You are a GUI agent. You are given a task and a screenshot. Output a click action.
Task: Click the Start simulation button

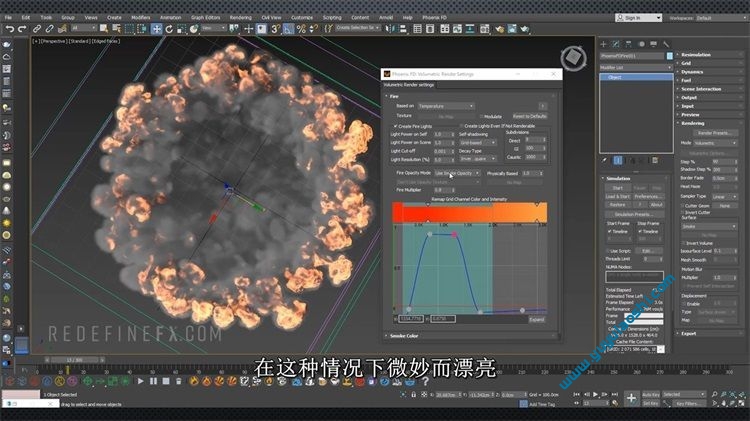pos(618,188)
